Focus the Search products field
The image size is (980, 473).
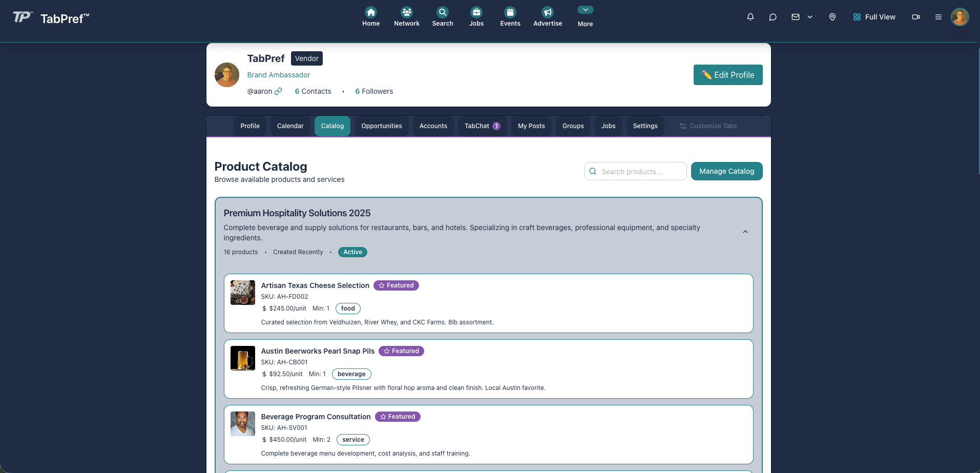click(x=636, y=171)
